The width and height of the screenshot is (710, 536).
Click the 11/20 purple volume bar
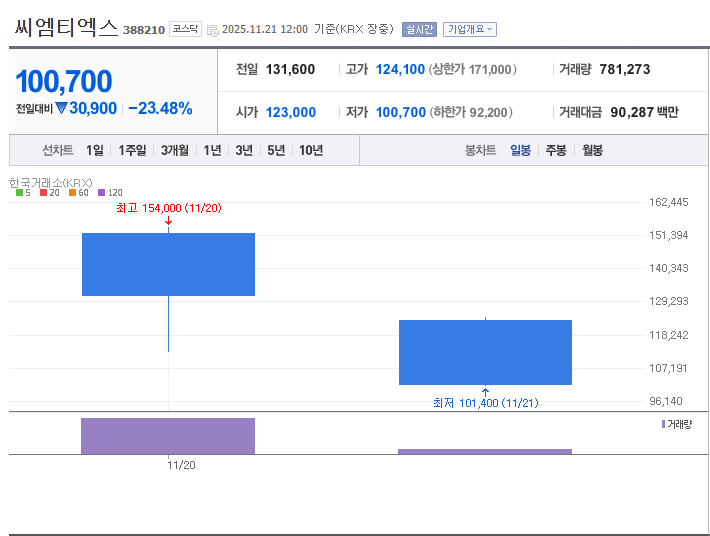point(168,436)
